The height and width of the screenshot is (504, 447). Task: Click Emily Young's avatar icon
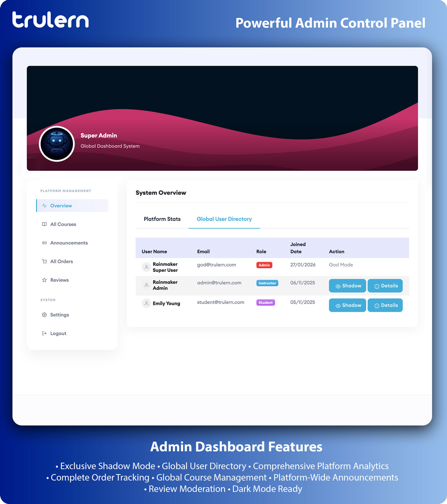(146, 303)
